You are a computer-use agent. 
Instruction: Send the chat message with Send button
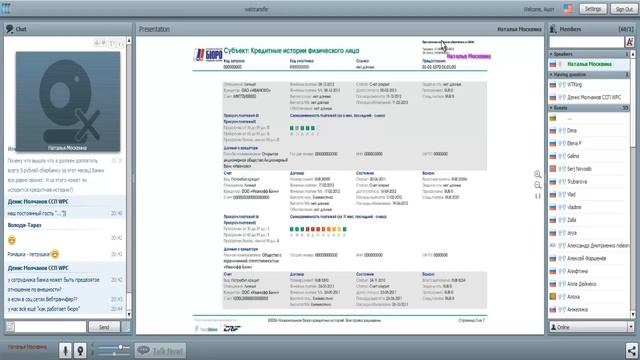click(x=104, y=327)
